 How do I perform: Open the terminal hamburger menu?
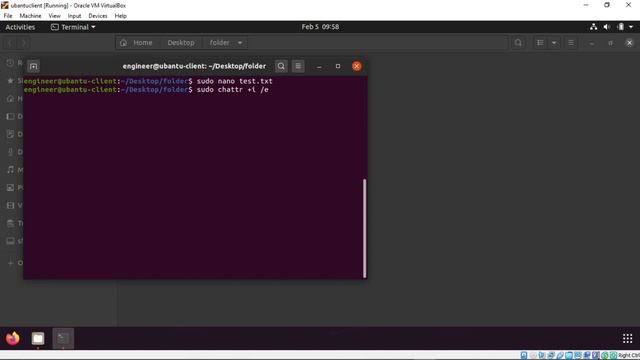click(x=298, y=66)
